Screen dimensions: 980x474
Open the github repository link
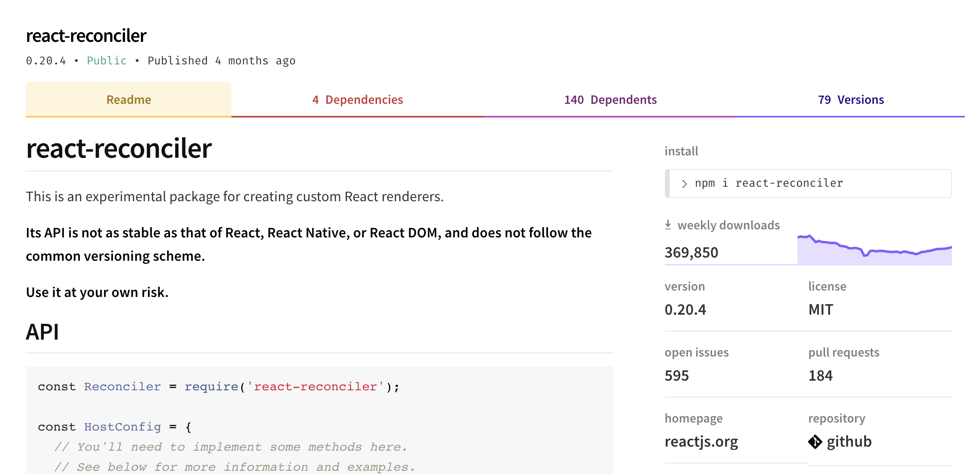coord(849,442)
